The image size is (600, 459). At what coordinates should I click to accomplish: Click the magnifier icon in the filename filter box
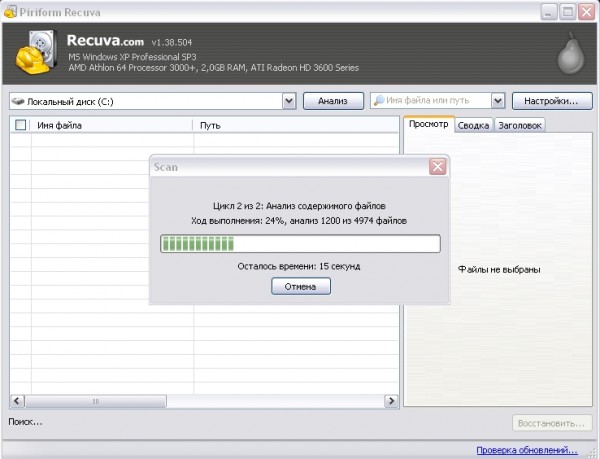(379, 101)
